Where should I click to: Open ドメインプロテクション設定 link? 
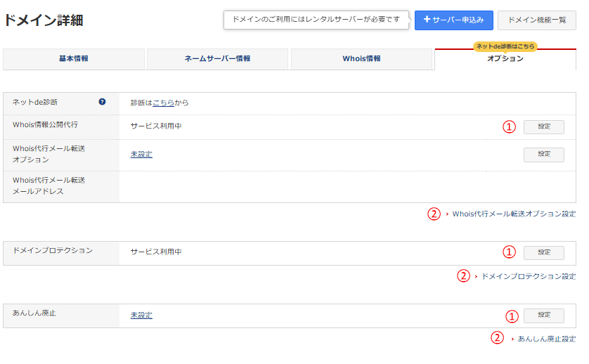click(529, 276)
